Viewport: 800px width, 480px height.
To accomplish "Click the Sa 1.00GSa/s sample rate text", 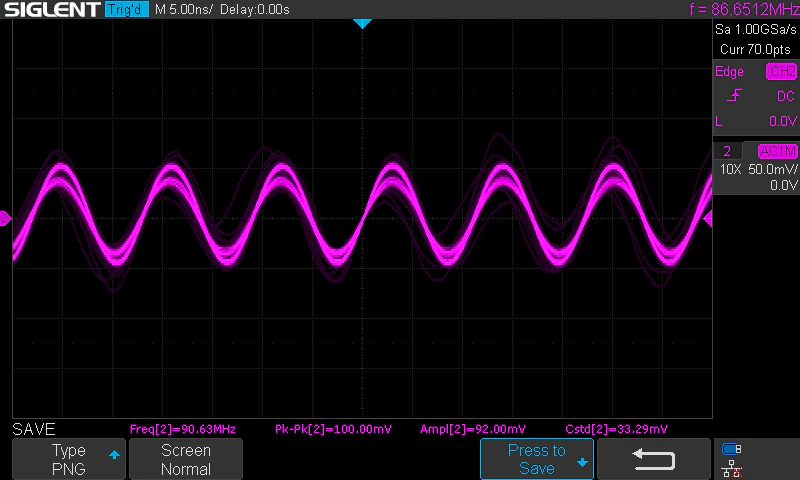I will pyautogui.click(x=756, y=30).
